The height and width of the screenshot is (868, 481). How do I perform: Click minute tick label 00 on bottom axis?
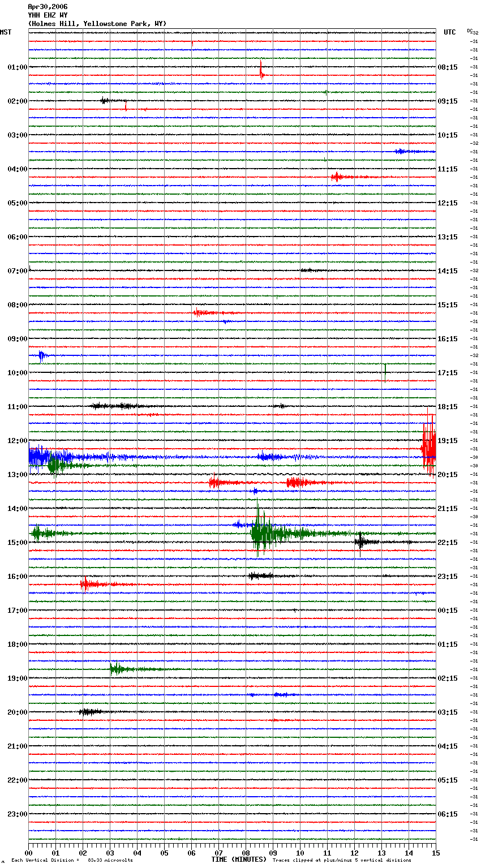pos(29,852)
